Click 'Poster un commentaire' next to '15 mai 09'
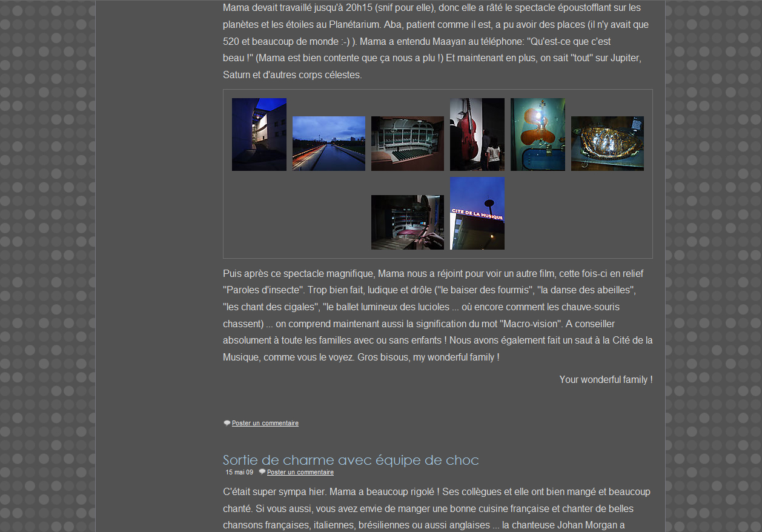762x532 pixels. pyautogui.click(x=300, y=473)
